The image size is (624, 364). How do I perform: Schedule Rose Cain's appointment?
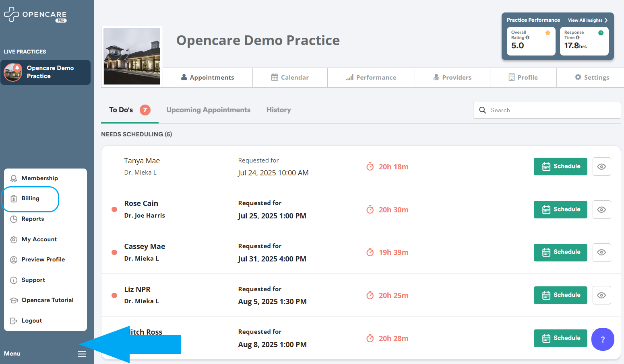tap(560, 210)
